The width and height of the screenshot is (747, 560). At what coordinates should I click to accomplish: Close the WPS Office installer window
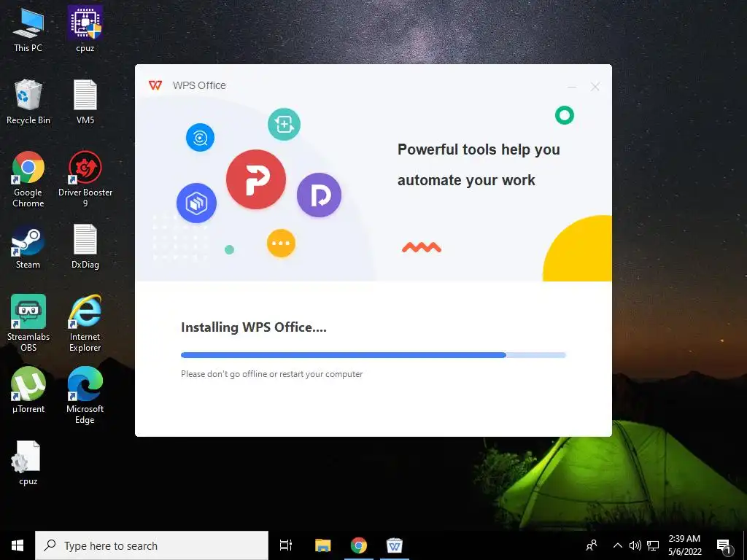click(595, 87)
